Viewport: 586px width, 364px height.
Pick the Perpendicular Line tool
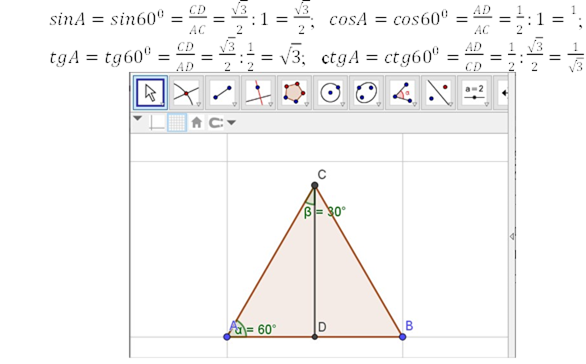pyautogui.click(x=258, y=93)
